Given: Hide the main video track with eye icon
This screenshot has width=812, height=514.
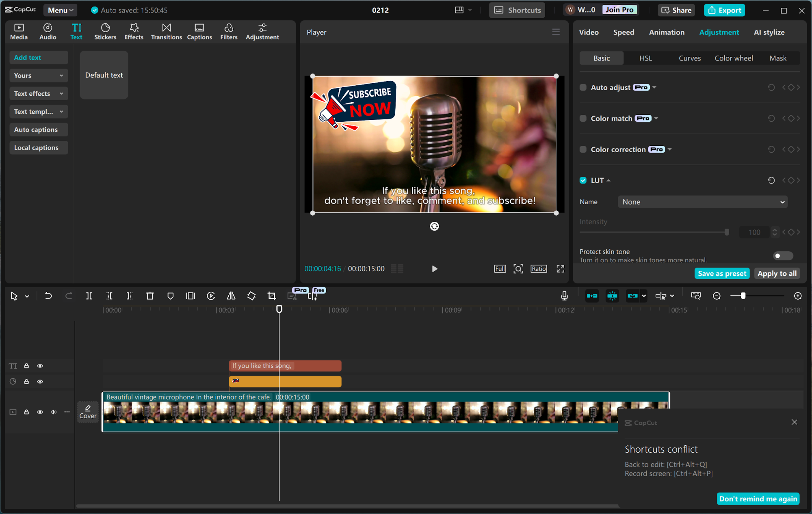Looking at the screenshot, I should pyautogui.click(x=40, y=412).
